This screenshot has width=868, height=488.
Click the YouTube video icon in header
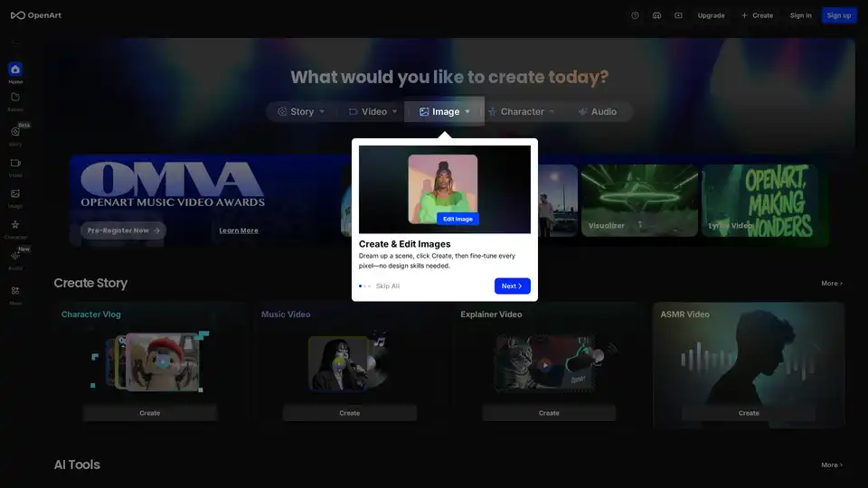click(x=678, y=15)
